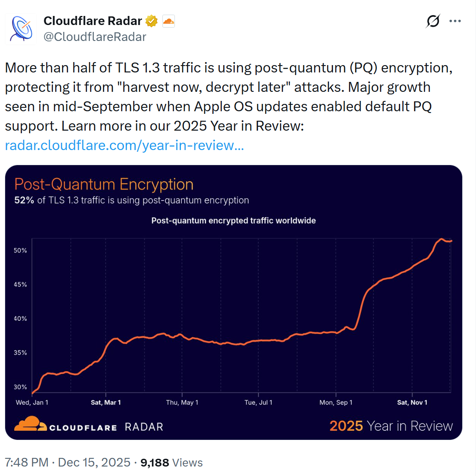Click the Post-Quantum Encryption chart heading

pos(104,185)
